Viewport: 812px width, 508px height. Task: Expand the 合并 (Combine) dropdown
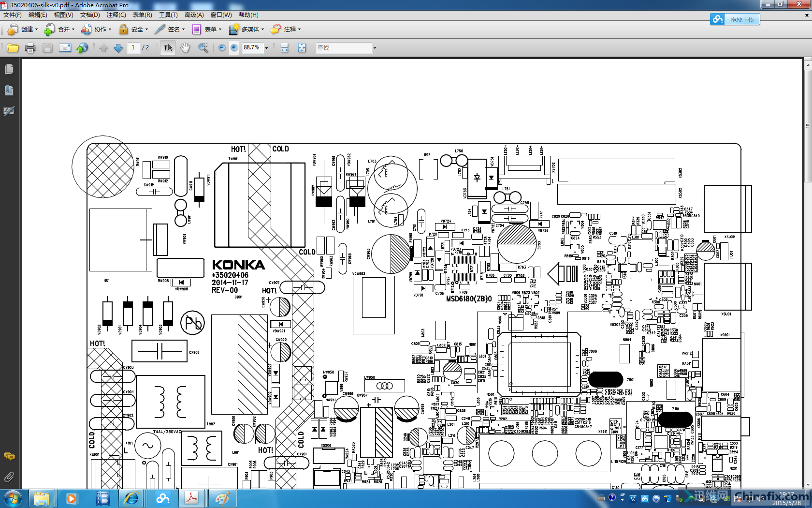(59, 30)
